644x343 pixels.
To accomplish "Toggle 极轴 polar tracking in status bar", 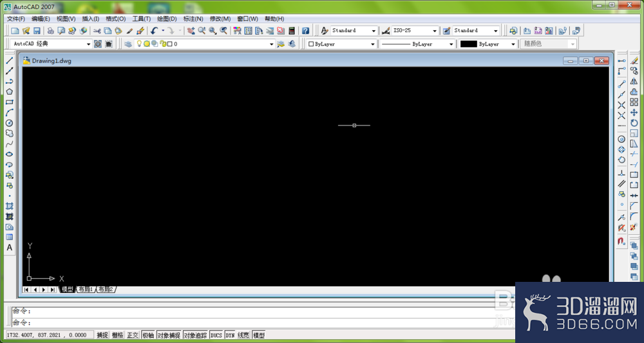I will [148, 335].
